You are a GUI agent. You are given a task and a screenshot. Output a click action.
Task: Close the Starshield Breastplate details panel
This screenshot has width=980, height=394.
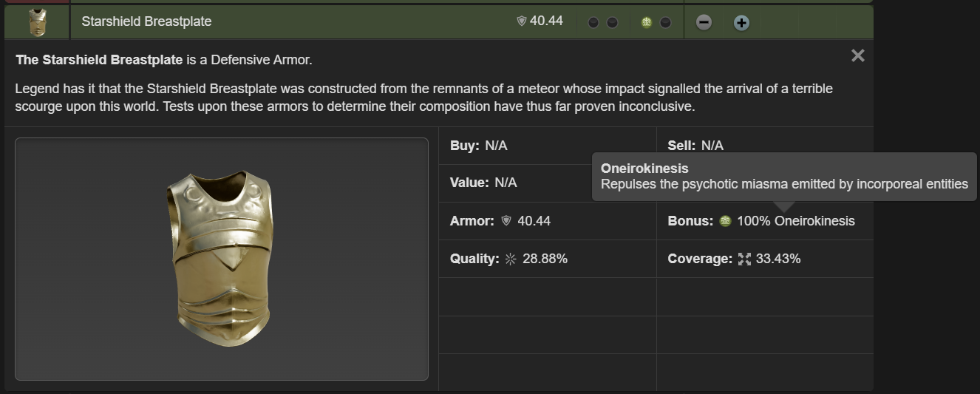[x=857, y=55]
